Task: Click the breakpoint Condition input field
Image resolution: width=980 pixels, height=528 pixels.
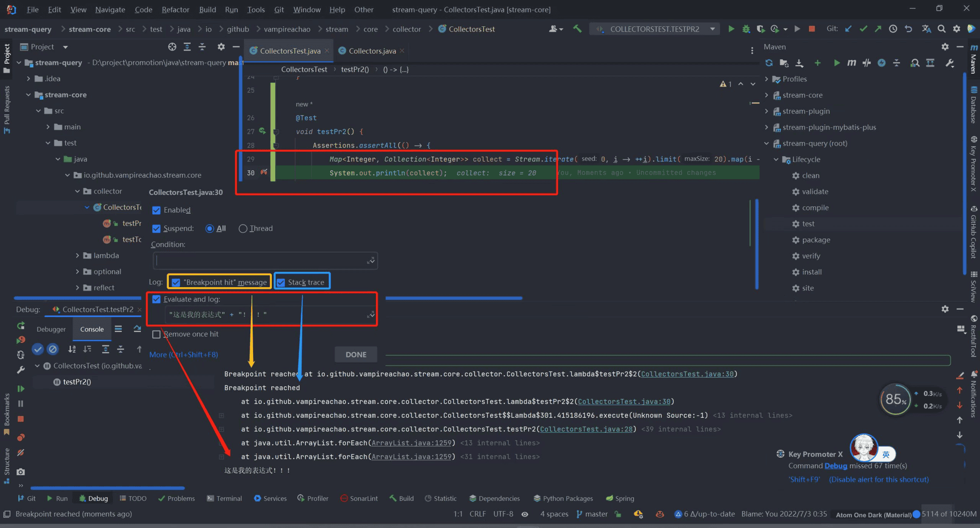Action: coord(260,260)
